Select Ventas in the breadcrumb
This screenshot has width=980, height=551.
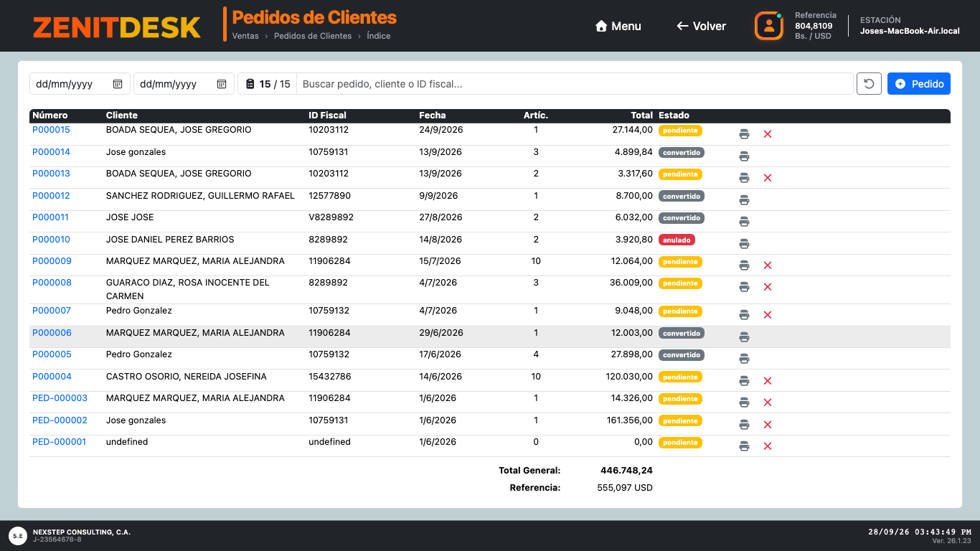pos(245,36)
